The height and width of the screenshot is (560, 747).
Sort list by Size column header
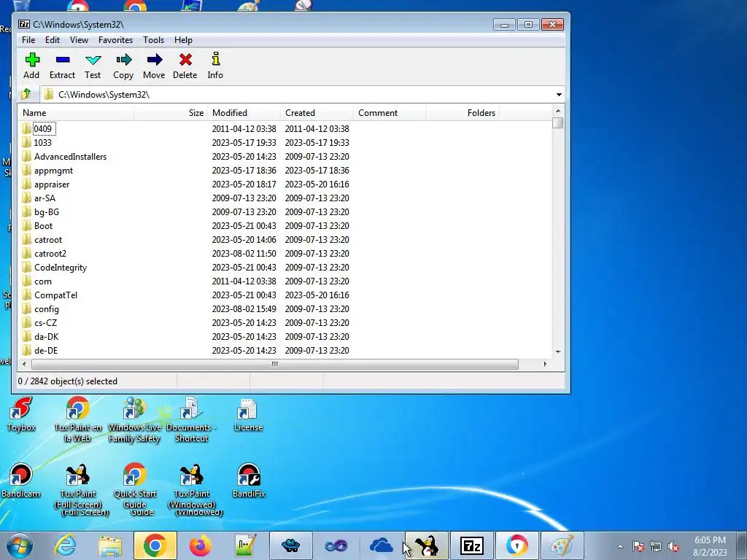click(x=171, y=113)
